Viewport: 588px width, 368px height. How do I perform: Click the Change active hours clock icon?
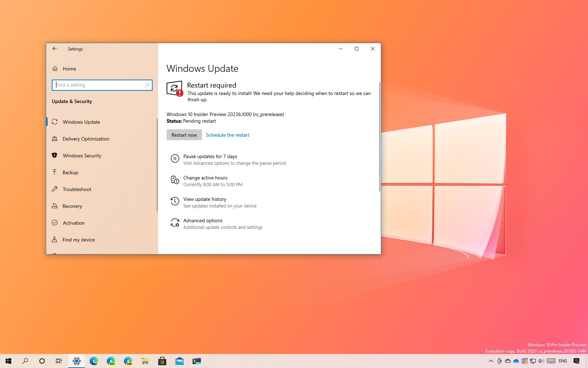(x=175, y=180)
